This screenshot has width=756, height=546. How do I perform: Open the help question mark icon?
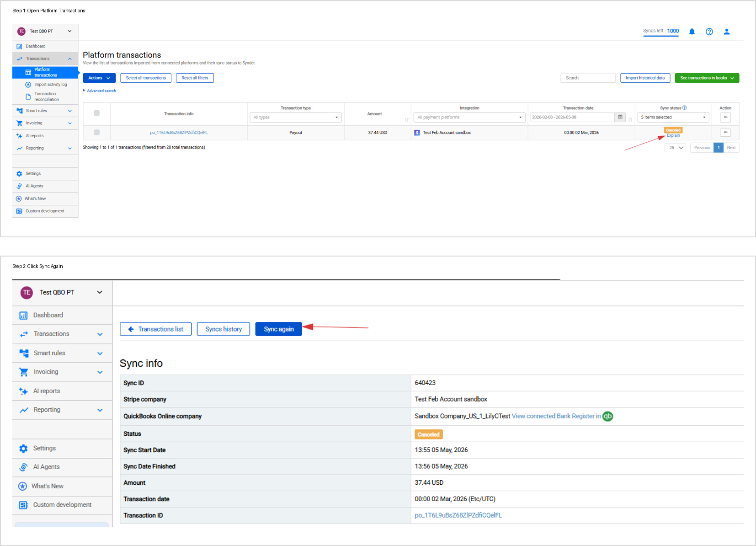(x=709, y=32)
